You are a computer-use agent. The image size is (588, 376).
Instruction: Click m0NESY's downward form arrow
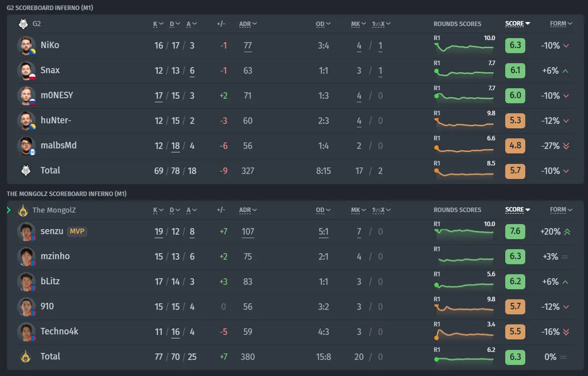tap(566, 96)
